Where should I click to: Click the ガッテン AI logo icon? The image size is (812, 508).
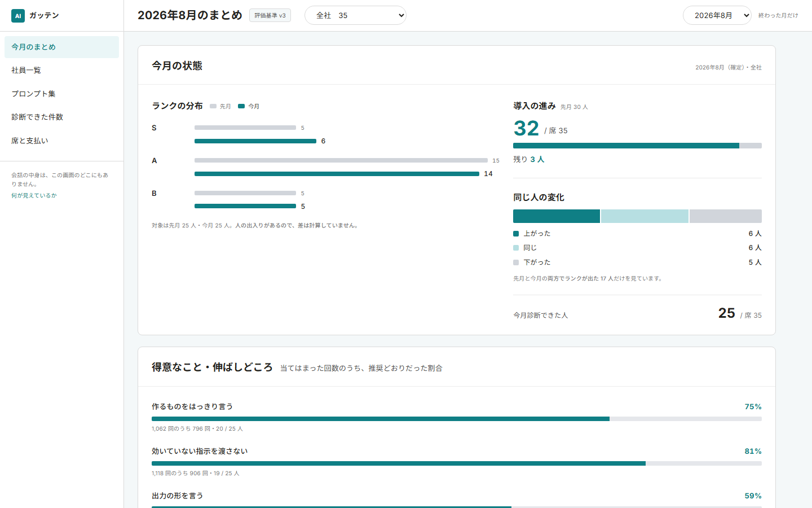coord(18,16)
